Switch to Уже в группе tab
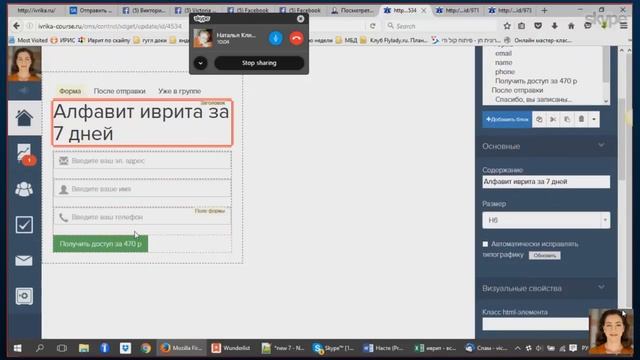Viewport: 640px width, 360px height. coord(180,91)
